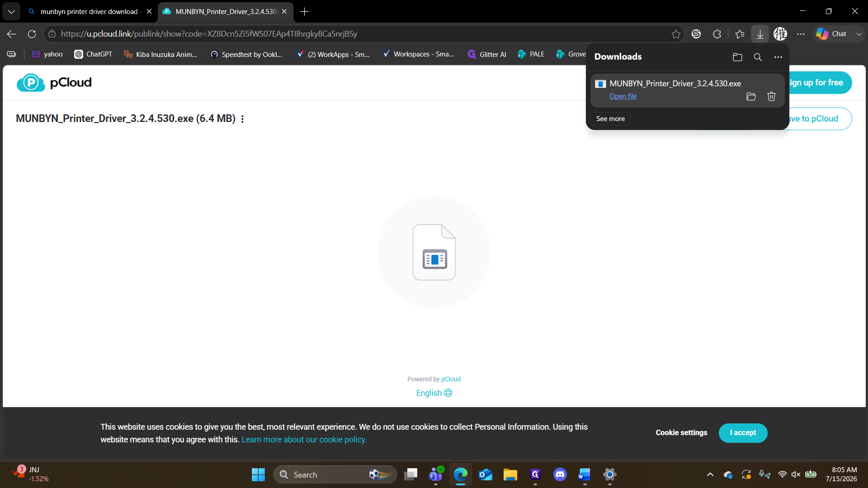This screenshot has height=488, width=868.
Task: Toggle the Downloads toolbar button
Action: [x=760, y=34]
